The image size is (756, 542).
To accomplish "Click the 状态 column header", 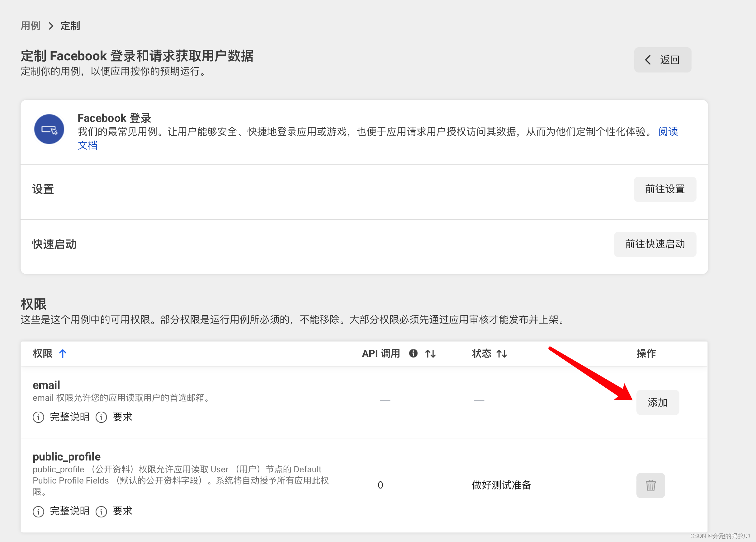I will [x=481, y=353].
